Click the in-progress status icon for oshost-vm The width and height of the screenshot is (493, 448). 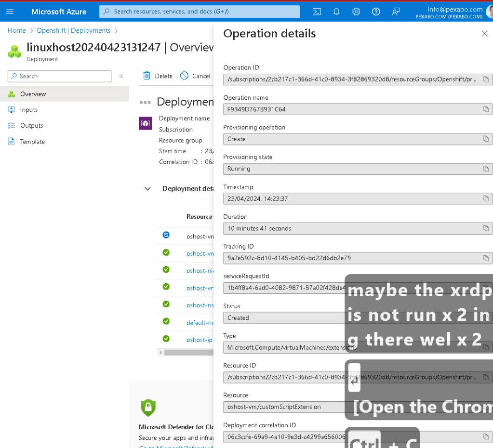(x=166, y=235)
